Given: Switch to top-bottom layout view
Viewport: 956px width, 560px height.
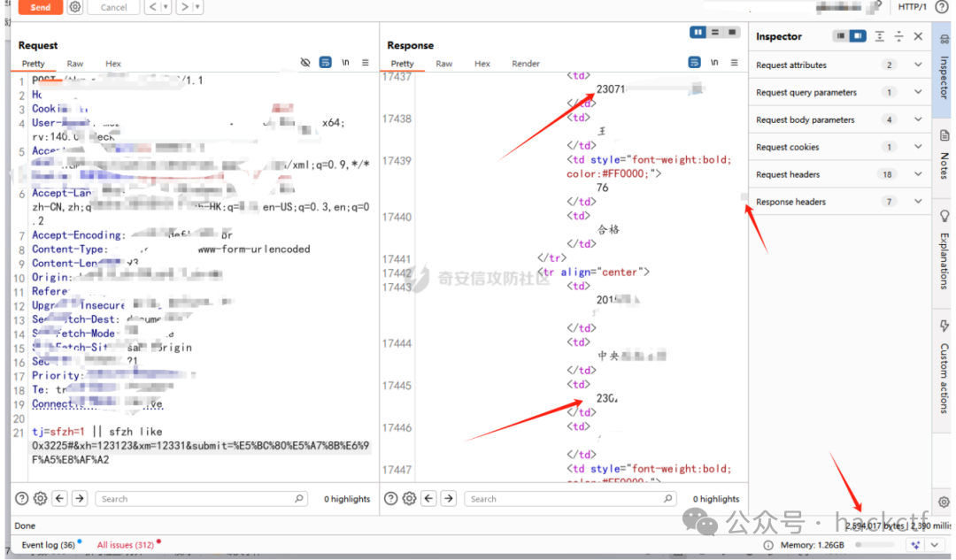Looking at the screenshot, I should (x=715, y=33).
